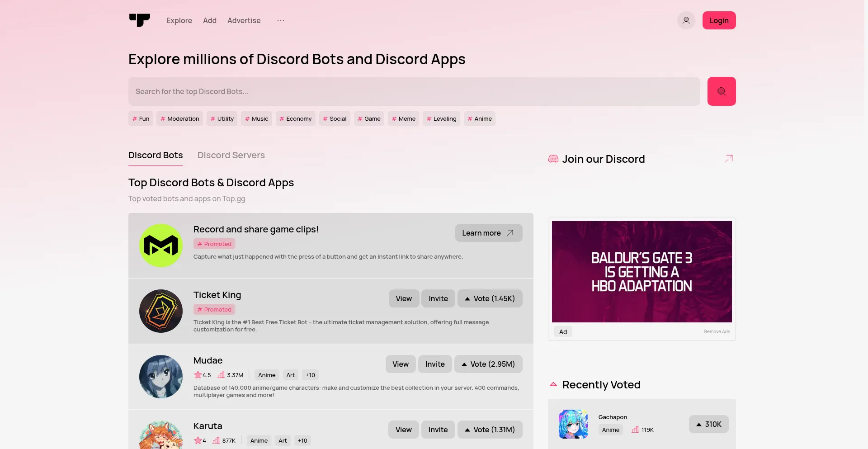Select the Moderation tag
868x449 pixels.
click(179, 118)
